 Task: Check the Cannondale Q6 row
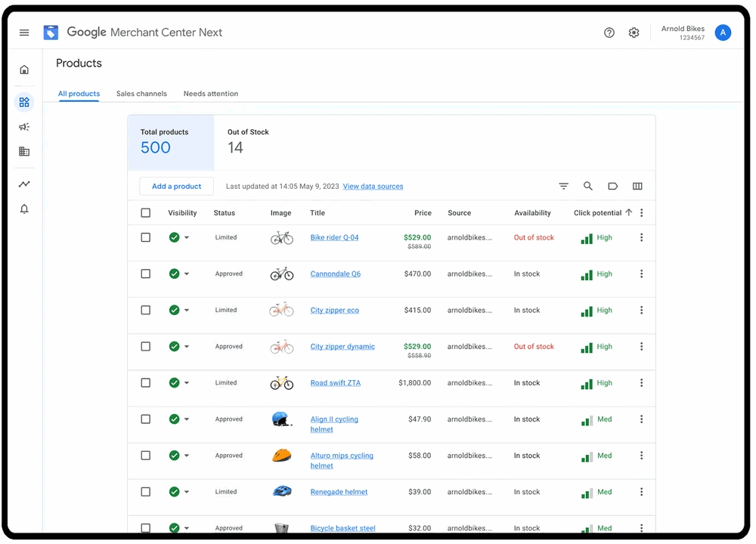click(146, 274)
